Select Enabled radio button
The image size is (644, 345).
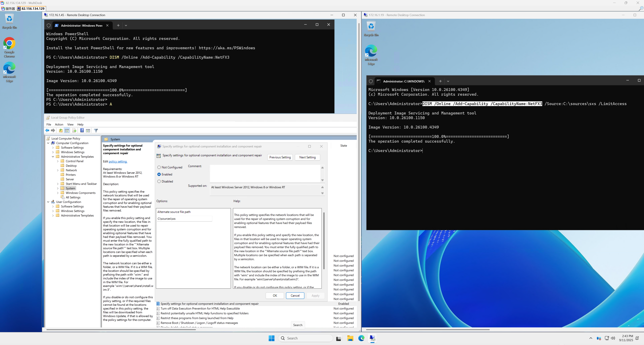pyautogui.click(x=159, y=174)
